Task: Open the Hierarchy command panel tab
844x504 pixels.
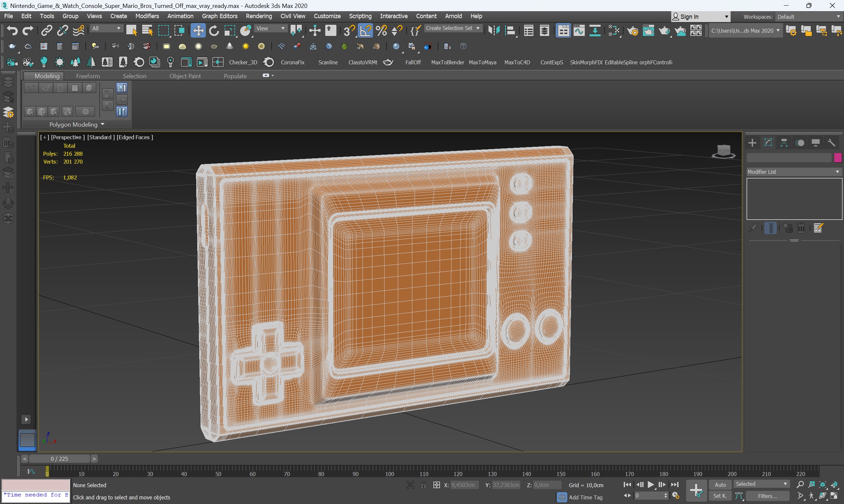Action: coord(784,143)
